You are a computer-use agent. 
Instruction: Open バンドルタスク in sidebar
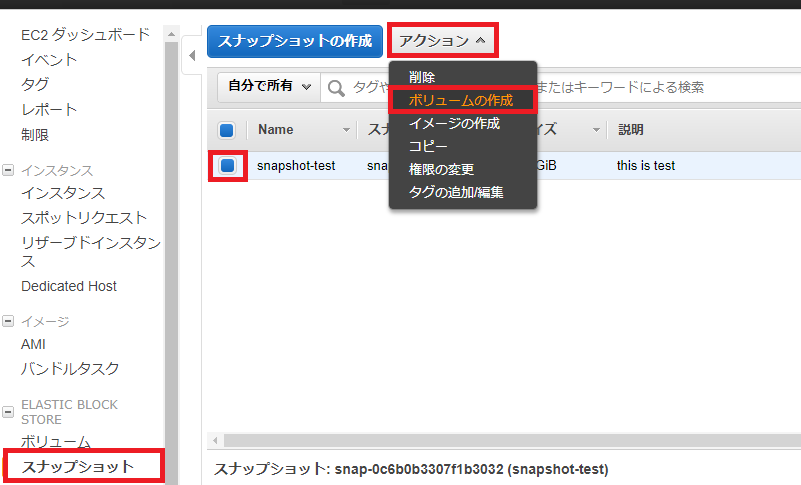70,368
